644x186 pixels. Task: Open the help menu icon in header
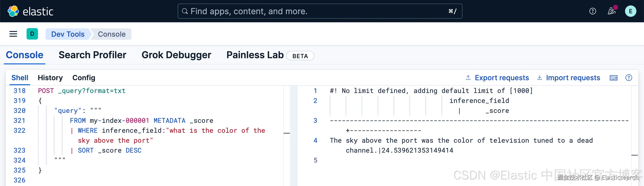coord(593,11)
